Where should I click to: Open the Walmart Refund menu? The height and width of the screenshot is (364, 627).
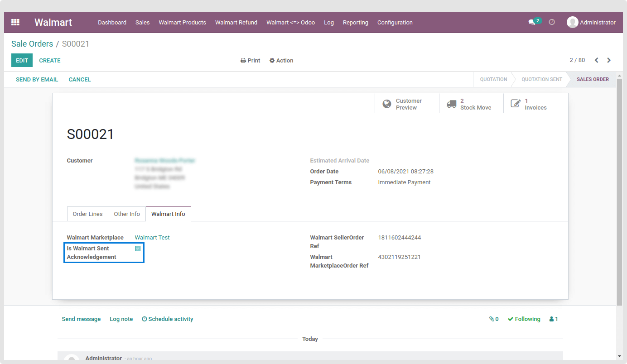(x=236, y=22)
